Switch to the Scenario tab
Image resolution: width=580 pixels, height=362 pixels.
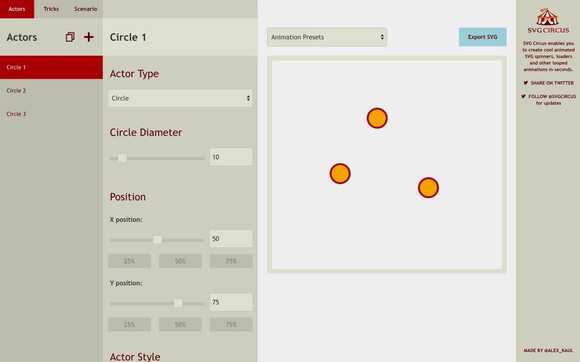coord(85,9)
